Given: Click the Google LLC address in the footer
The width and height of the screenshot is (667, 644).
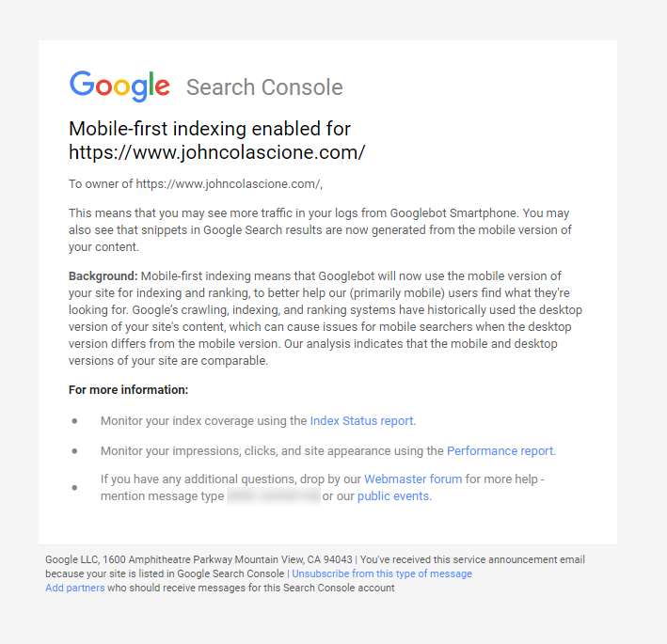Looking at the screenshot, I should coord(199,559).
